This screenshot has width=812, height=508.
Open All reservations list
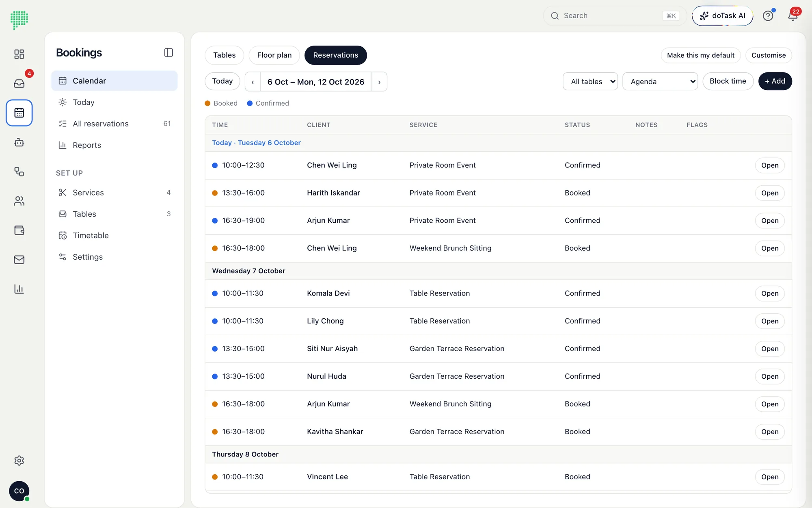(114, 124)
